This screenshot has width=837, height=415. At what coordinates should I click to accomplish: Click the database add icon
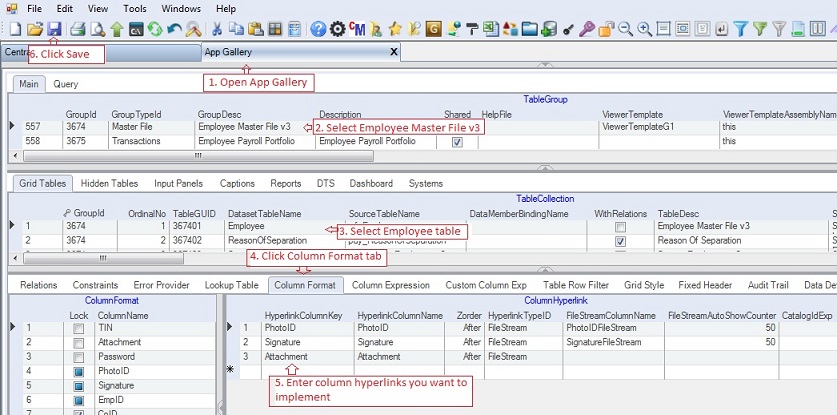click(x=549, y=29)
